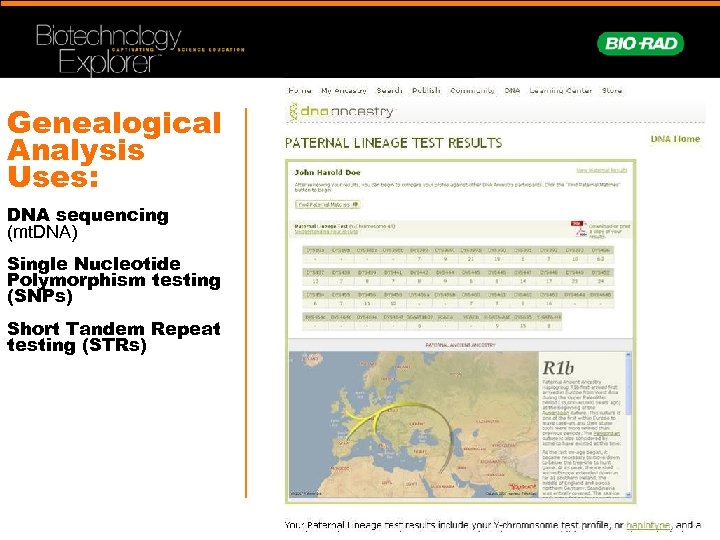720x540 pixels.
Task: Click the Genealogical Analysis Uses title
Action: coord(114,150)
